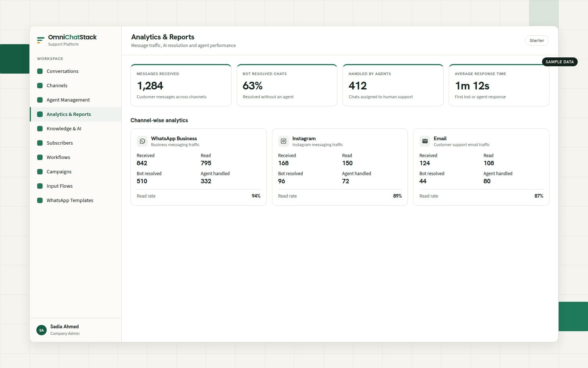Click WhatsApp received count 842

pyautogui.click(x=142, y=163)
